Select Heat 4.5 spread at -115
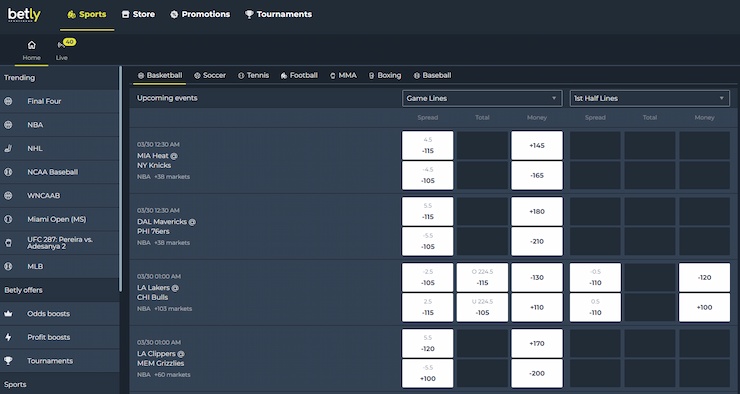The height and width of the screenshot is (394, 740). coord(428,145)
